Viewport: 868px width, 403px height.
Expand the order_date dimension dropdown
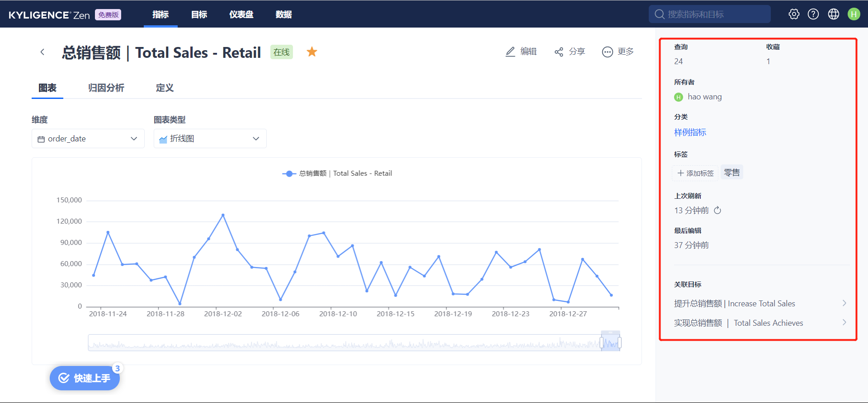[88, 139]
